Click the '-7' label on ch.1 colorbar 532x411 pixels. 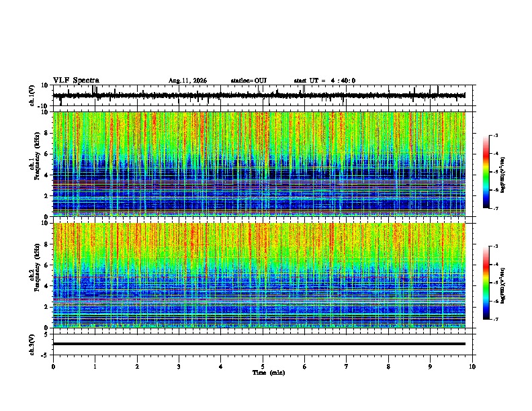coord(496,208)
